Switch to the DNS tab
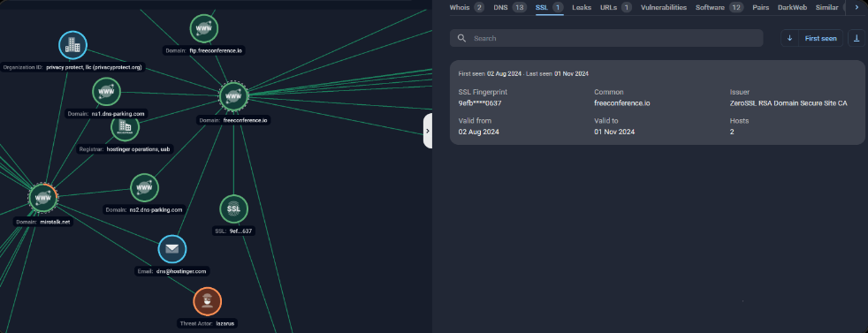The width and height of the screenshot is (868, 333). pos(509,7)
